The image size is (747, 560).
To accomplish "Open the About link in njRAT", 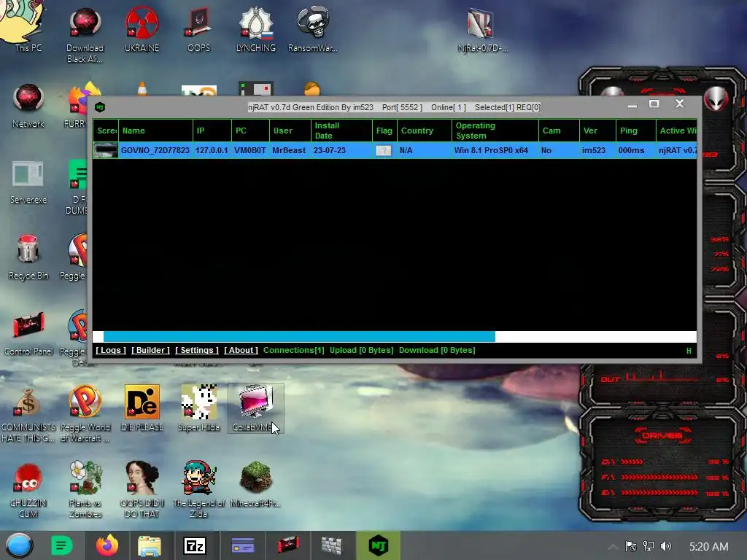I will (241, 350).
